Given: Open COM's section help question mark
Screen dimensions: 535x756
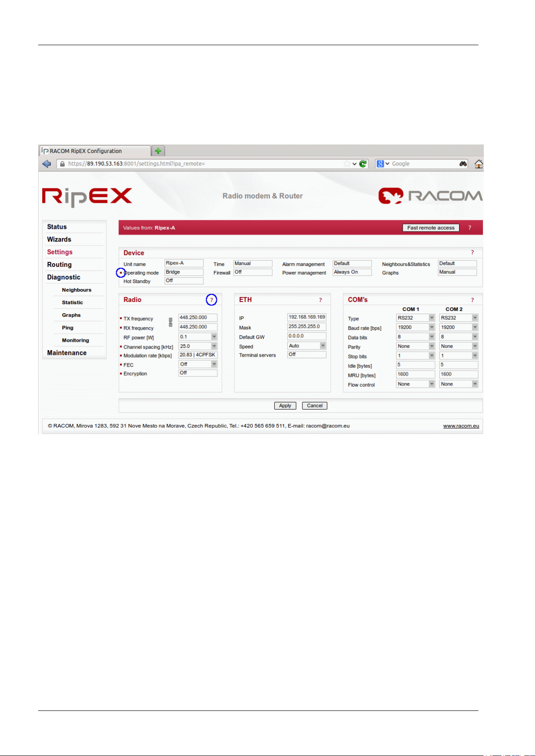Looking at the screenshot, I should [472, 300].
